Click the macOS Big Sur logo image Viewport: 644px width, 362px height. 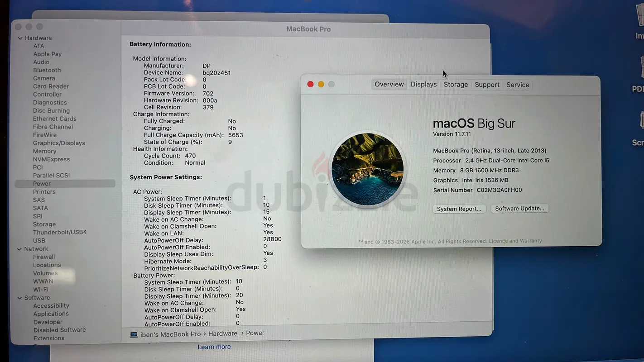367,170
